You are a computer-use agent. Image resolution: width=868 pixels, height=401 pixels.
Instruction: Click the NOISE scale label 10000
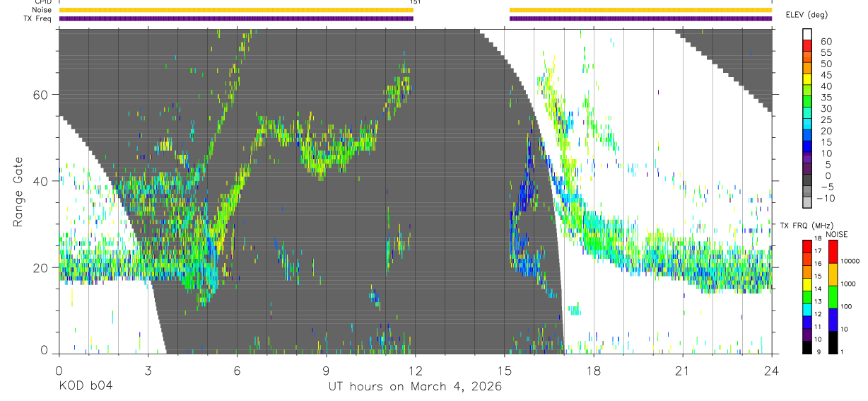click(850, 262)
